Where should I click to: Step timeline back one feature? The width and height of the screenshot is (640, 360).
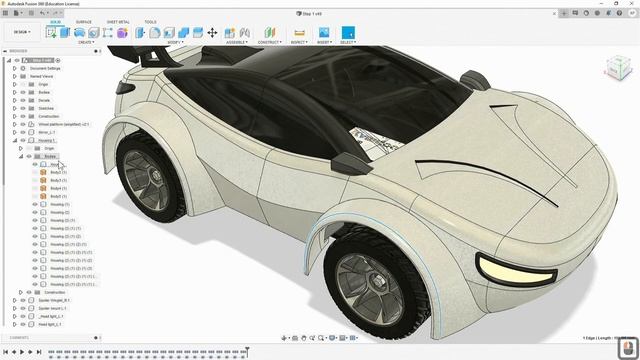click(x=14, y=352)
